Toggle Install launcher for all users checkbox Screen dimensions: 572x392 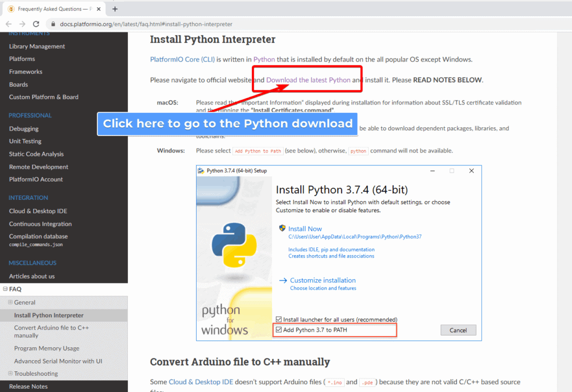click(279, 319)
